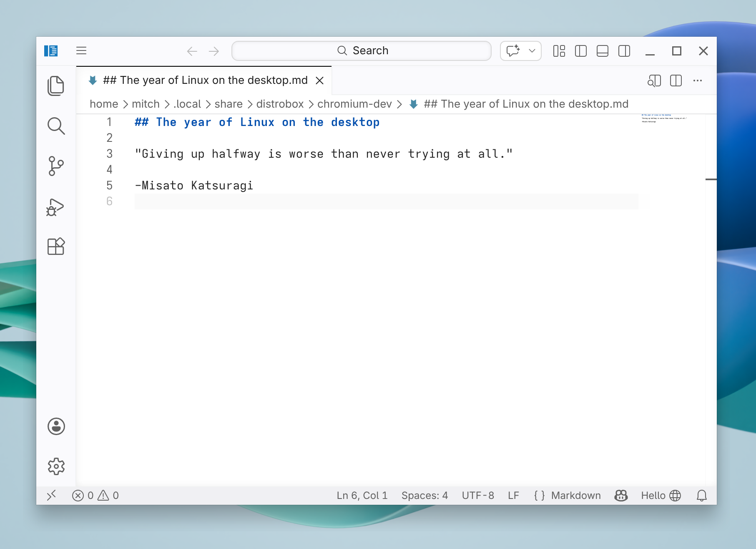This screenshot has width=756, height=549.
Task: Open the Copilot chat from the title bar
Action: 513,50
